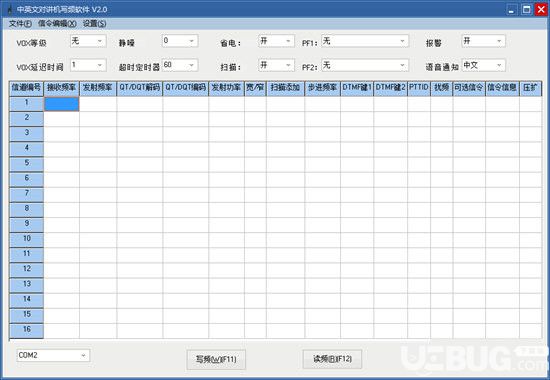This screenshot has width=550, height=380.
Task: Select channel row header 13
Action: coord(26,285)
